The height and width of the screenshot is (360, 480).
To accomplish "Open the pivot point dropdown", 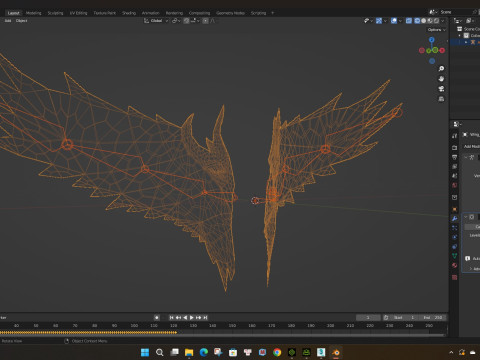I will click(176, 21).
